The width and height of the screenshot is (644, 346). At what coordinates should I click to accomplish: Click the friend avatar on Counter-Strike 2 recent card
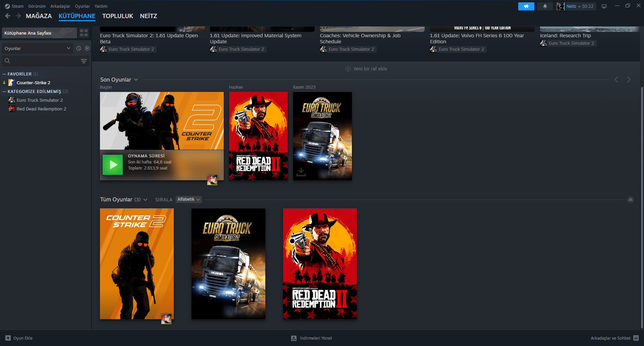click(x=212, y=180)
